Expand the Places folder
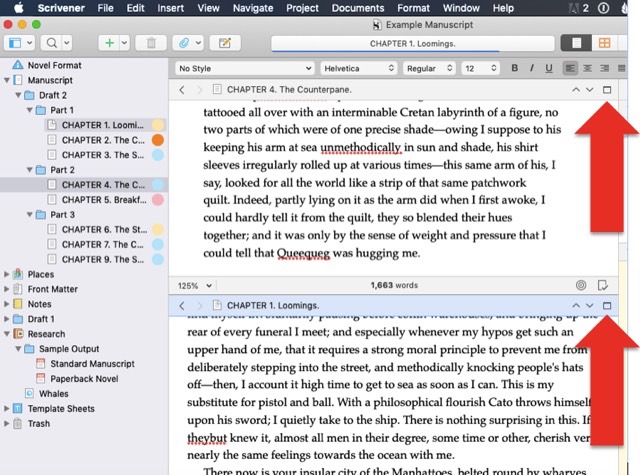This screenshot has width=640, height=475. click(x=7, y=274)
